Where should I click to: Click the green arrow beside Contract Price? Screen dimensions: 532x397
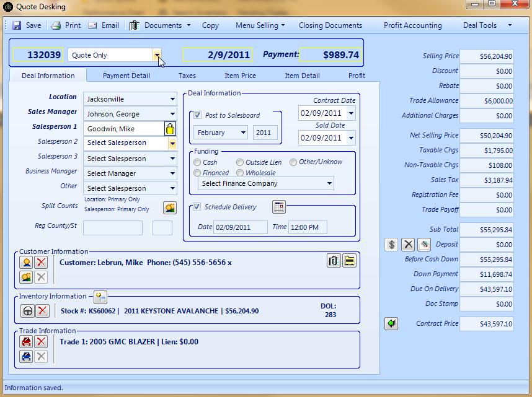coord(391,324)
